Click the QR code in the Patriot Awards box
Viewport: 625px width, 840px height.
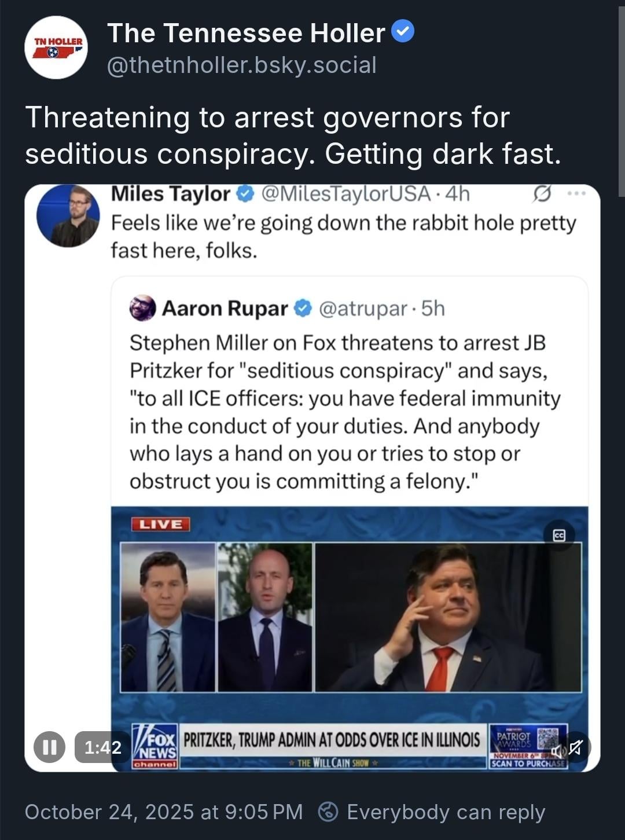pyautogui.click(x=547, y=739)
